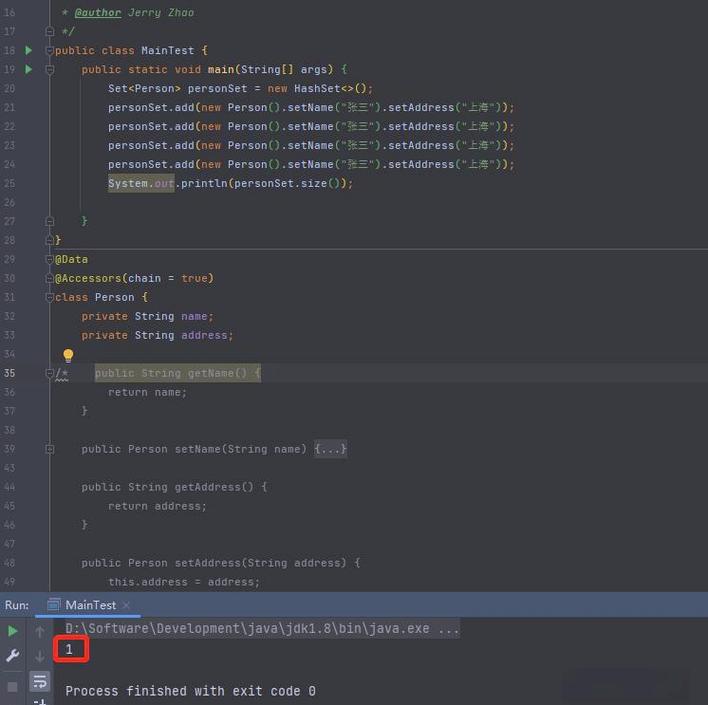Screen dimensions: 708x705
Task: Click 'return address;' on line 45
Action: pos(157,506)
